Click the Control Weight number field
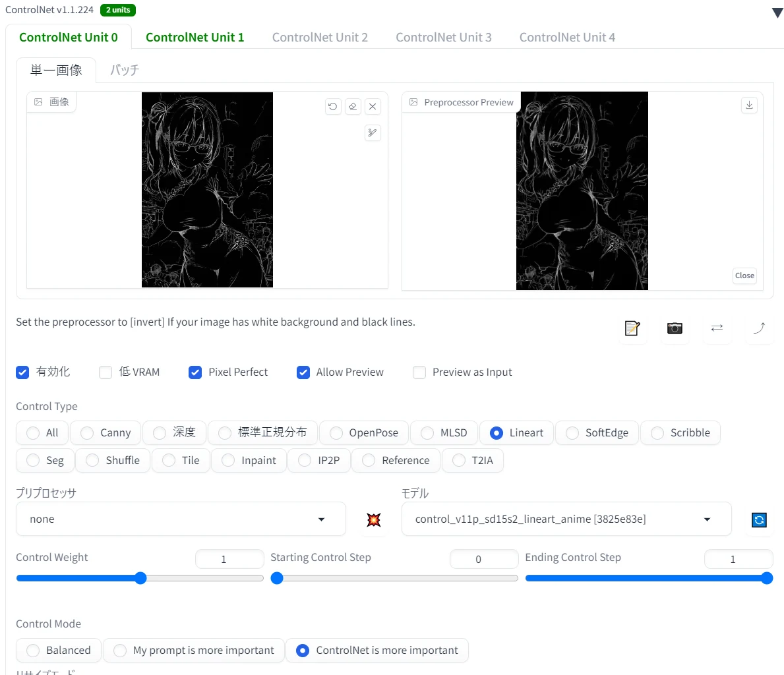The image size is (784, 675). (229, 559)
